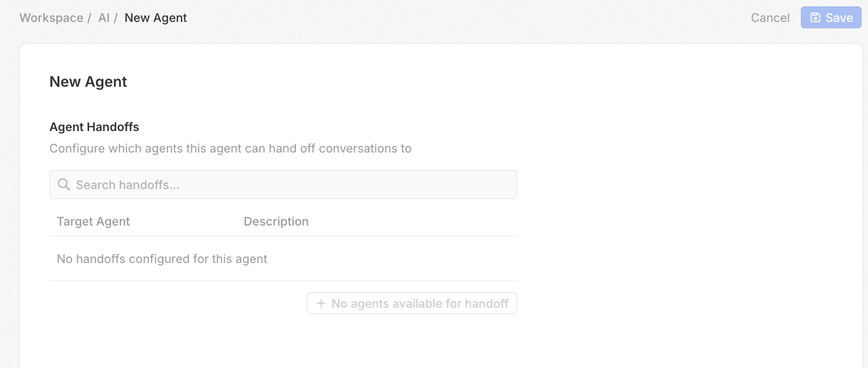The width and height of the screenshot is (868, 368).
Task: Click the 'Configure which agents' helper text
Action: tap(230, 148)
